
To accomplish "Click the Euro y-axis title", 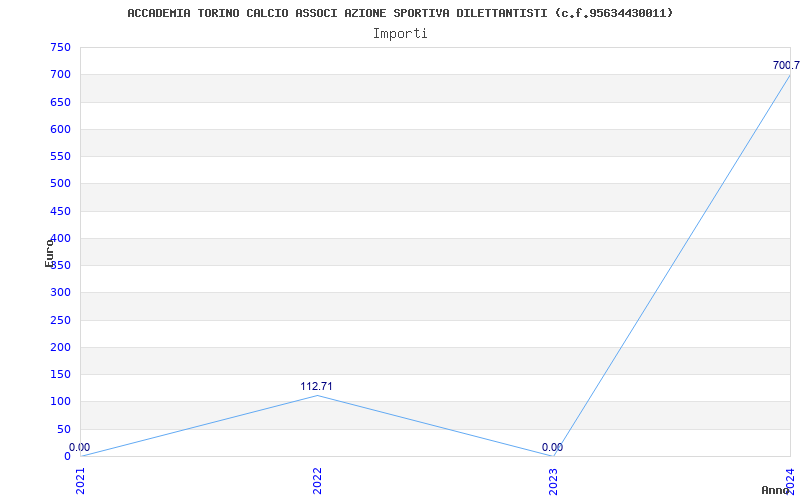I will [49, 253].
